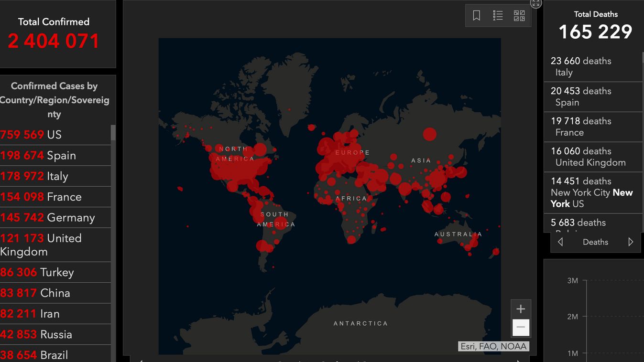
Task: Click the Deaths tab label
Action: (595, 242)
